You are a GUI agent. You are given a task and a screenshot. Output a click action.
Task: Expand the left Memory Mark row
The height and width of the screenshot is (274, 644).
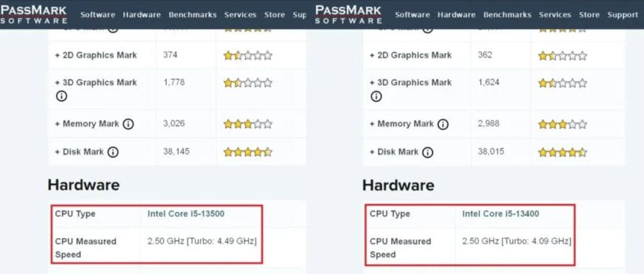(x=87, y=124)
